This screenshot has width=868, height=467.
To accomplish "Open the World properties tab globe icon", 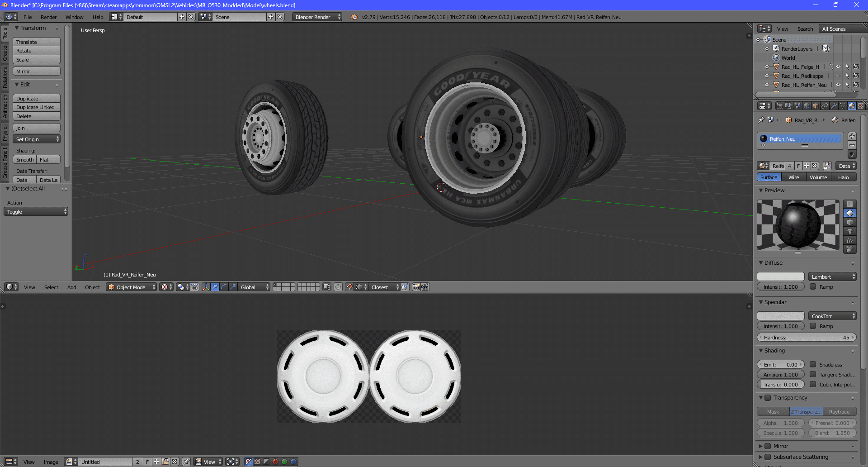I will click(x=807, y=106).
